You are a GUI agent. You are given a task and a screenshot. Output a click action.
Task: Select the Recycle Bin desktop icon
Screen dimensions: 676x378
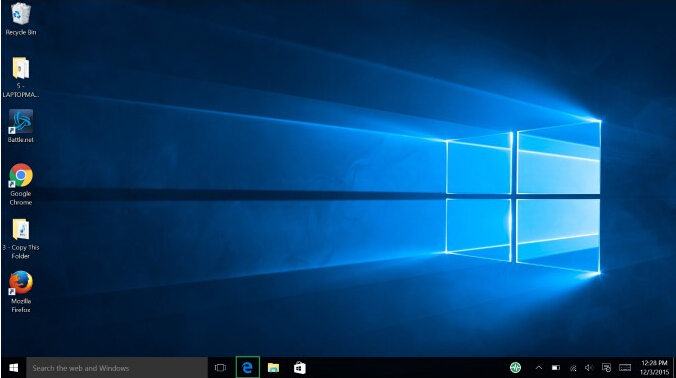pyautogui.click(x=20, y=19)
